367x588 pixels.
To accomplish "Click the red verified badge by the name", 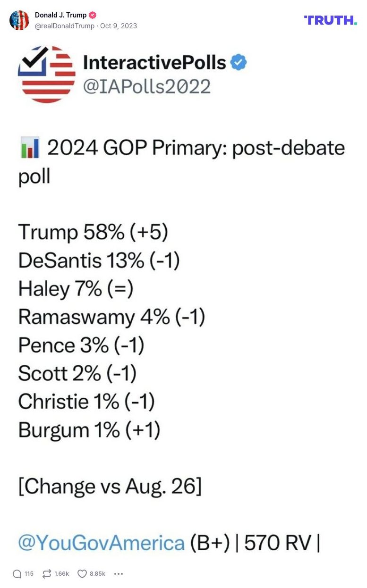I will click(x=93, y=15).
